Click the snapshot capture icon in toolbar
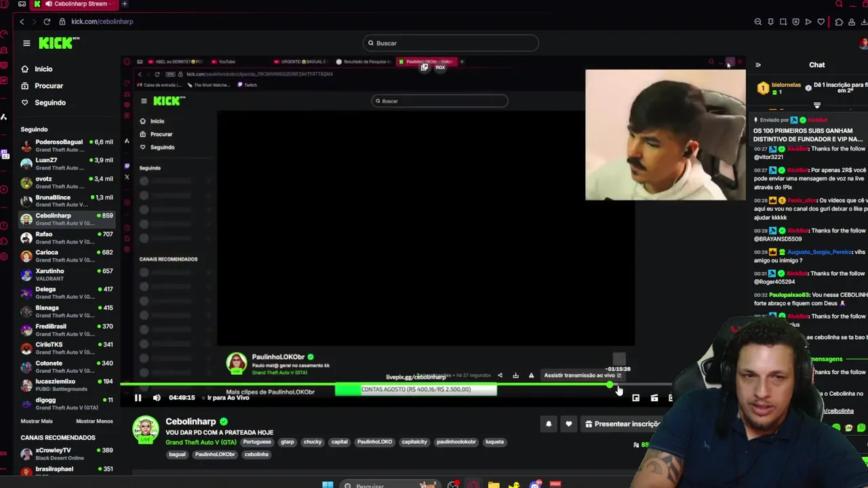Screen dimensions: 868x488 783,22
